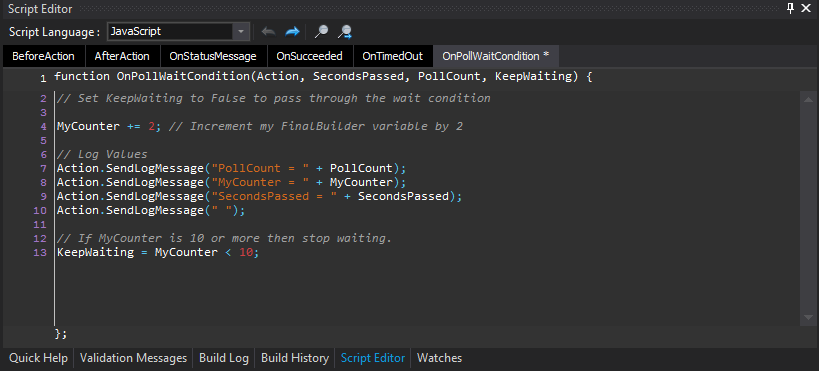Click the undo arrow icon
819x371 pixels.
(268, 32)
